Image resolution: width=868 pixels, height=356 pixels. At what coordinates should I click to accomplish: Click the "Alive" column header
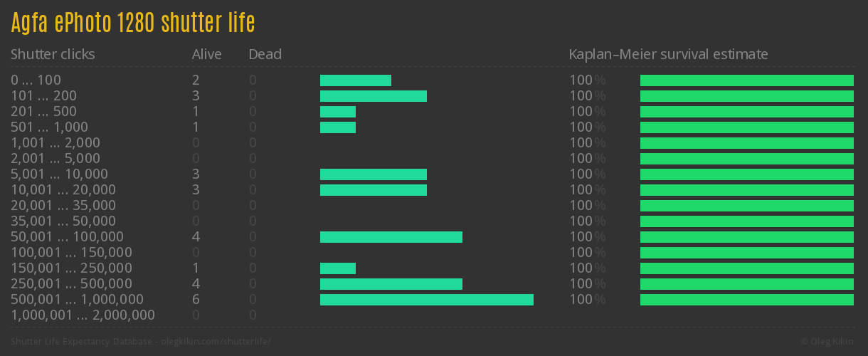click(206, 54)
